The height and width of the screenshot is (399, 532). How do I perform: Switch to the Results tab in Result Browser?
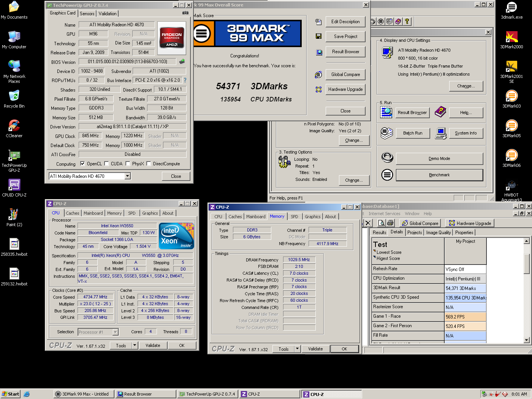379,233
